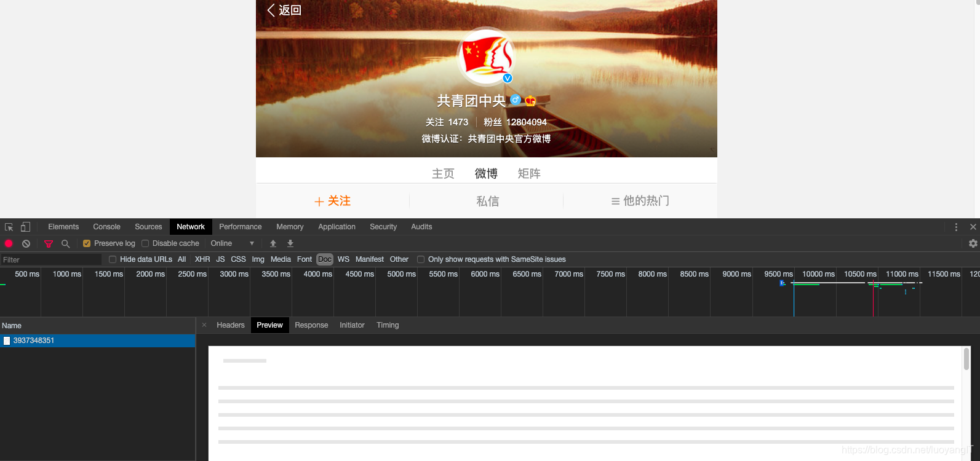Screen dimensions: 980x461
Task: Click the back arrow 返回
Action: click(x=284, y=10)
